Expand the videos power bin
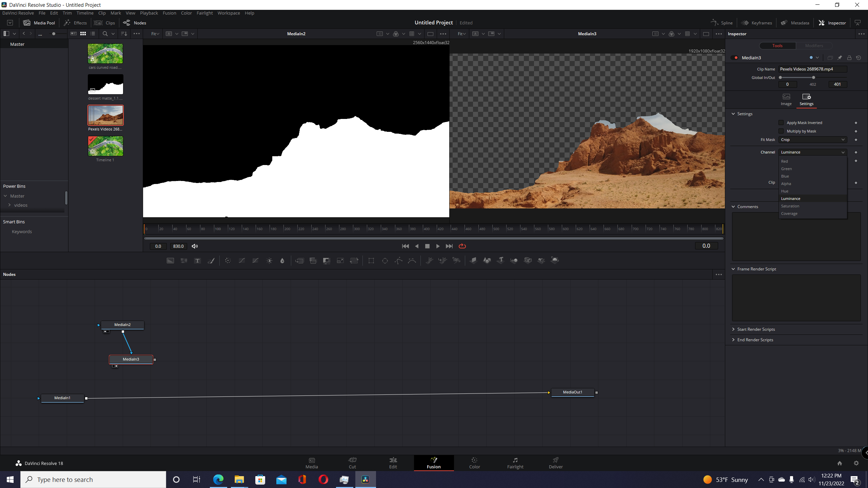Image resolution: width=868 pixels, height=488 pixels. pos(9,205)
